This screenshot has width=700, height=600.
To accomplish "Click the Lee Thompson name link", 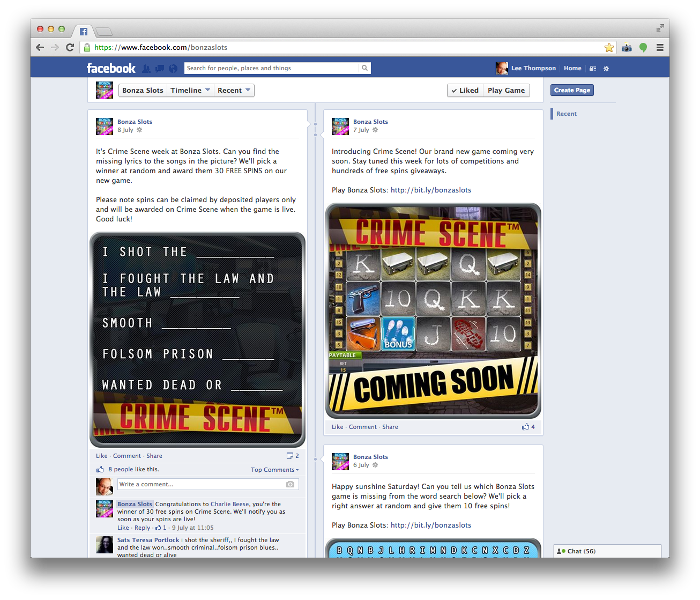I will [x=533, y=68].
